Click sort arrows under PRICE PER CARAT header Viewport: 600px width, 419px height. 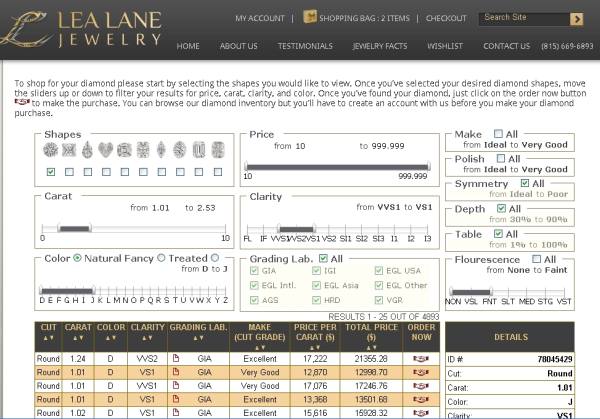pos(315,347)
